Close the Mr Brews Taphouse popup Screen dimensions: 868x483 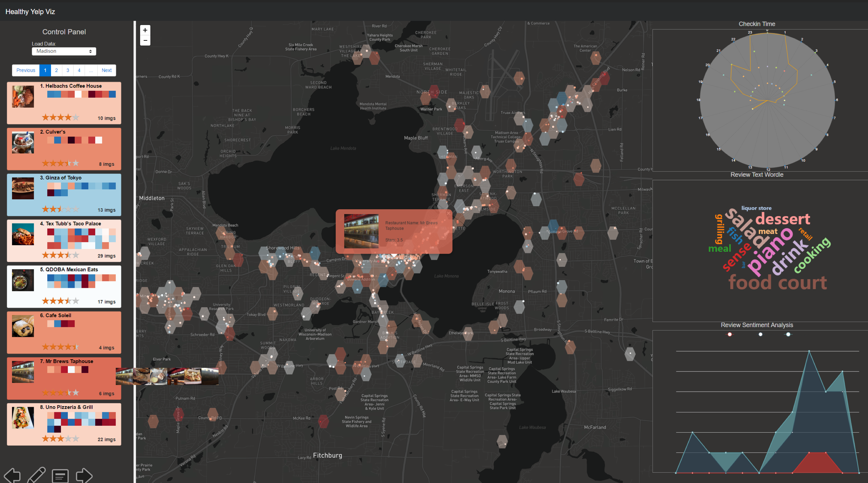[x=448, y=213]
